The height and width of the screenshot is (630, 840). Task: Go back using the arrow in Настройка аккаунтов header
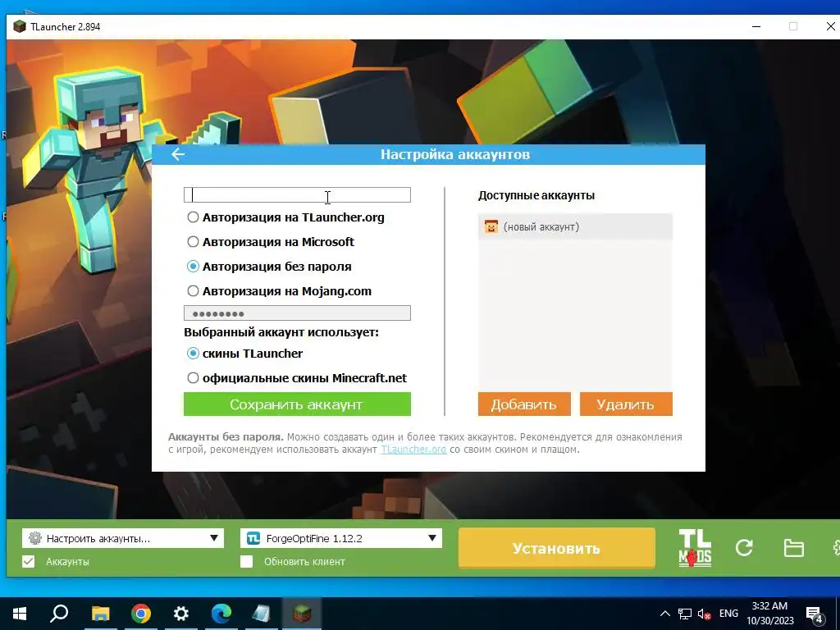pyautogui.click(x=178, y=154)
